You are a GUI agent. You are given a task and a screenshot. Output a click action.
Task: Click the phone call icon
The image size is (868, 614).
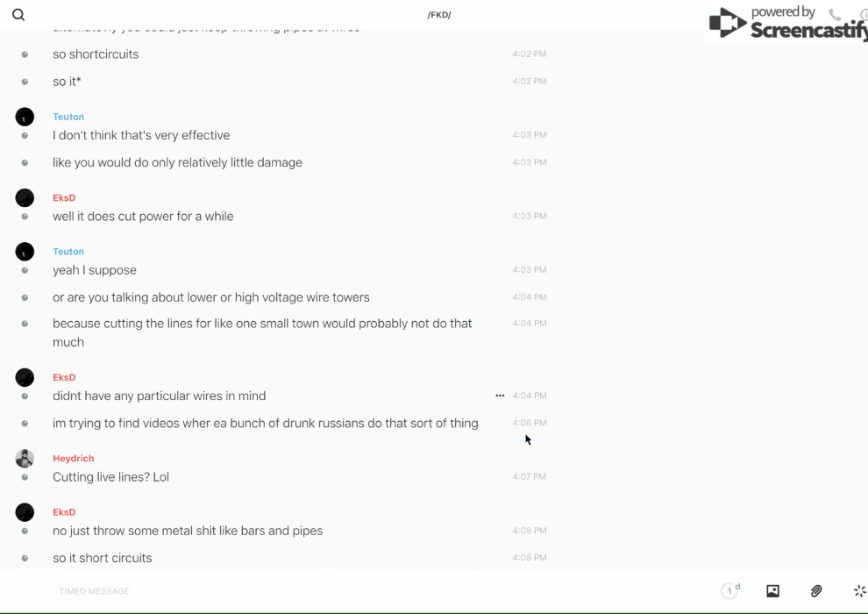(x=835, y=15)
